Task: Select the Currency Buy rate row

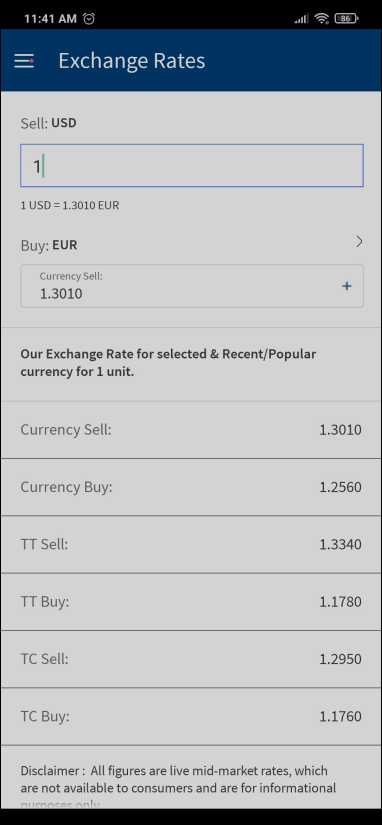Action: pos(191,487)
